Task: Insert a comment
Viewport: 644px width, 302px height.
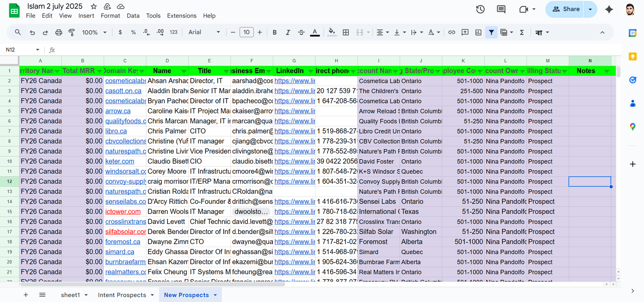Action: (x=465, y=33)
